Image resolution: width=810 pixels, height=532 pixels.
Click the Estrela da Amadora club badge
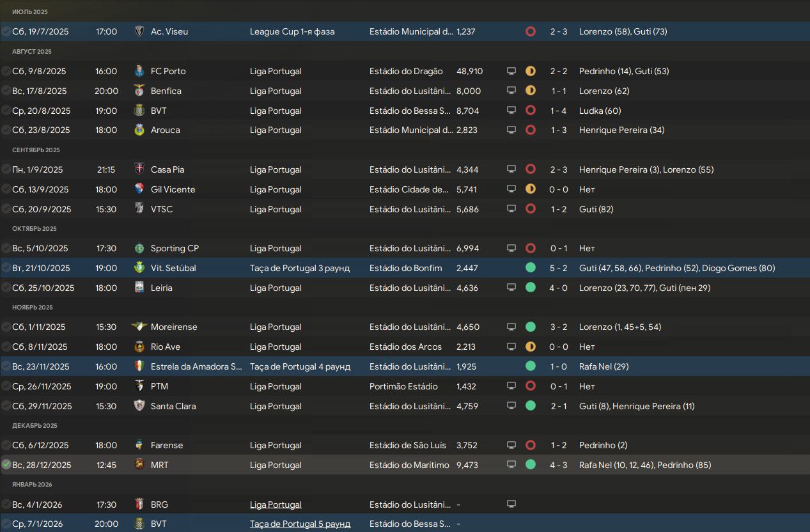(139, 366)
